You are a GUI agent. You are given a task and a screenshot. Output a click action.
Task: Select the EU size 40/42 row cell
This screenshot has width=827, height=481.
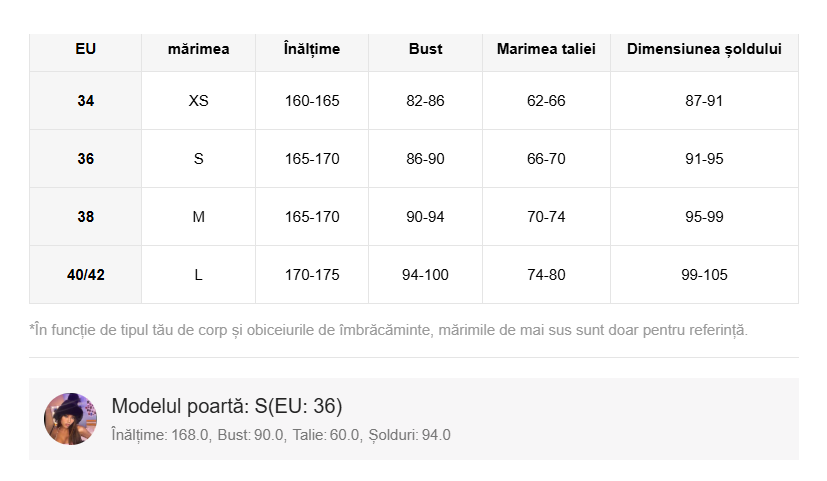pyautogui.click(x=86, y=275)
